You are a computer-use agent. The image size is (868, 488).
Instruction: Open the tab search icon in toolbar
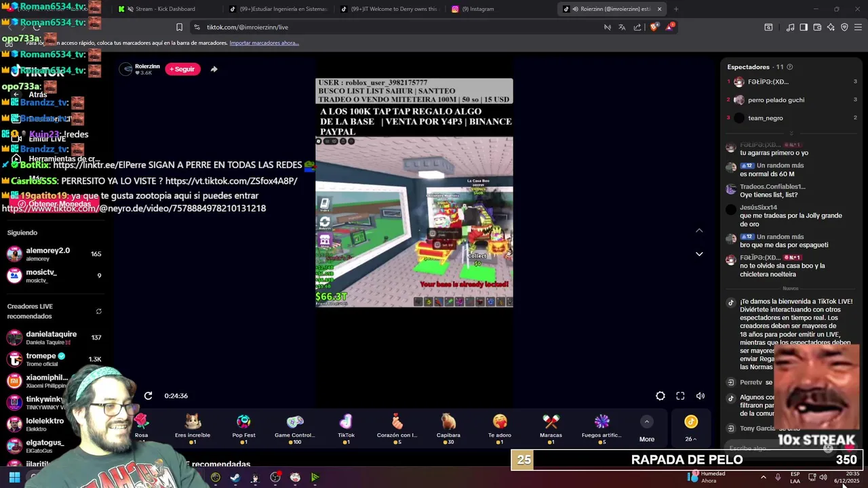768,27
